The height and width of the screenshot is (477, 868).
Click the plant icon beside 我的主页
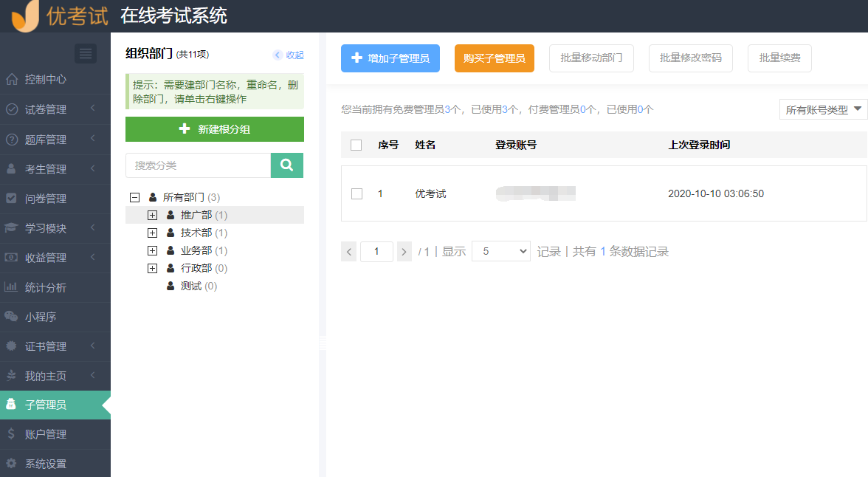pos(11,375)
